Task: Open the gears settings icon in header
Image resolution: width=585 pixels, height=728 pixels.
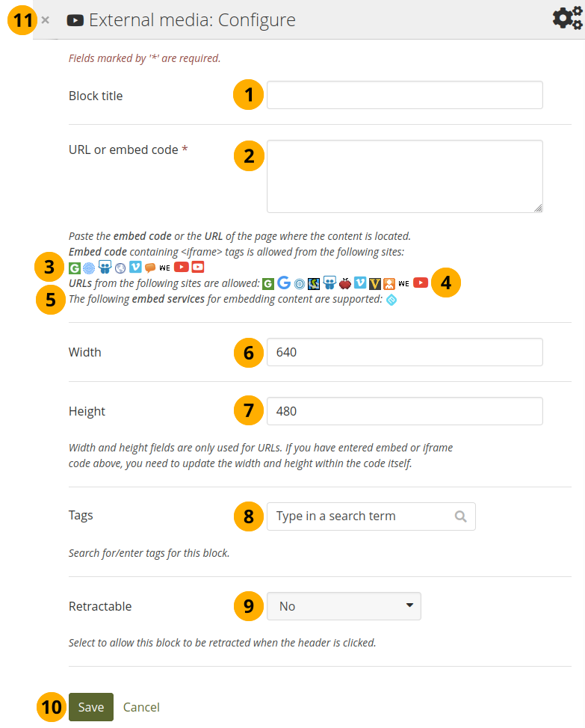Action: coord(567,19)
